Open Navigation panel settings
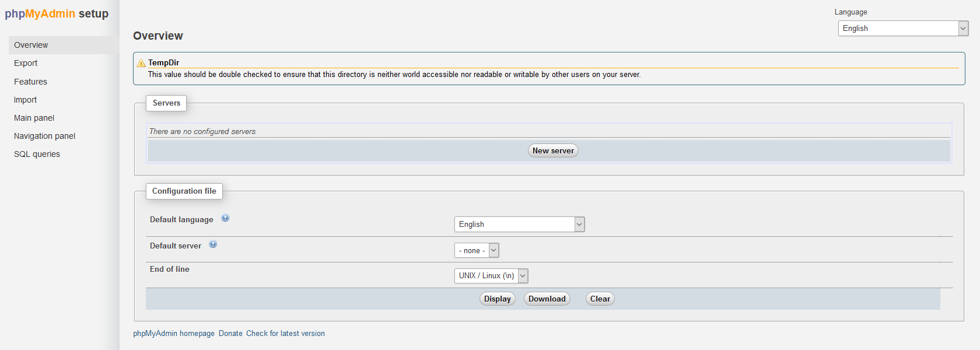The width and height of the screenshot is (980, 350). [x=44, y=136]
